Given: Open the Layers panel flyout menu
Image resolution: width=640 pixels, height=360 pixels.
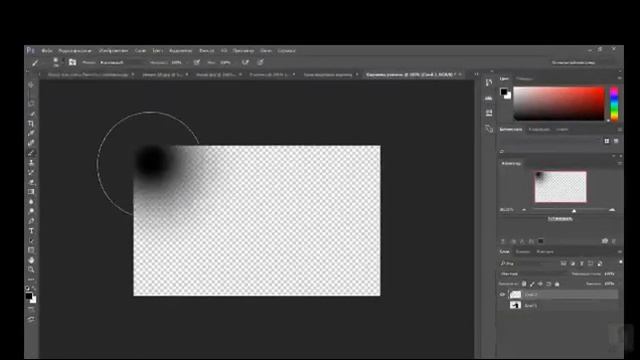Looking at the screenshot, I should 620,252.
